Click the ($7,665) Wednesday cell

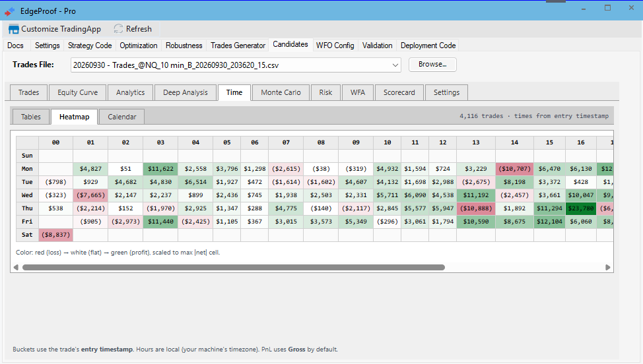90,195
